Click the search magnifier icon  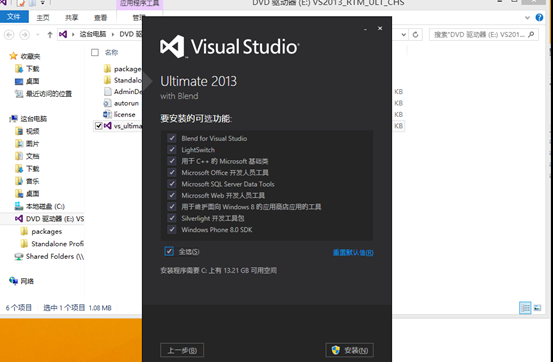click(531, 34)
